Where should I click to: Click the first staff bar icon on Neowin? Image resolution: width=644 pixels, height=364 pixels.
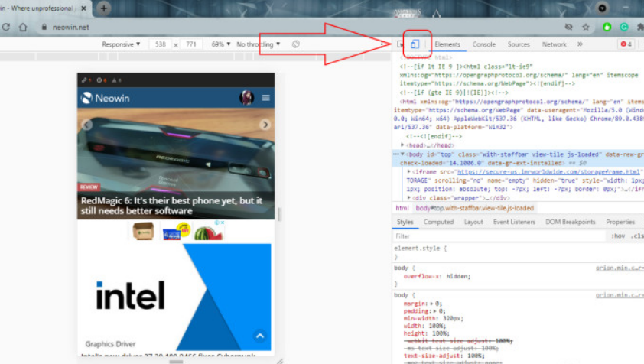point(86,80)
